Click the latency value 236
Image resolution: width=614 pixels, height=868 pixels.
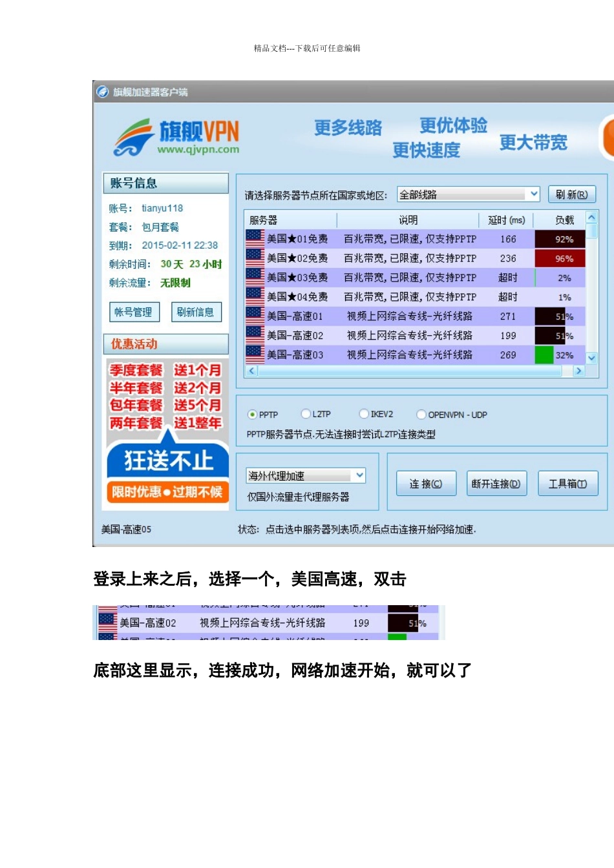(x=508, y=258)
